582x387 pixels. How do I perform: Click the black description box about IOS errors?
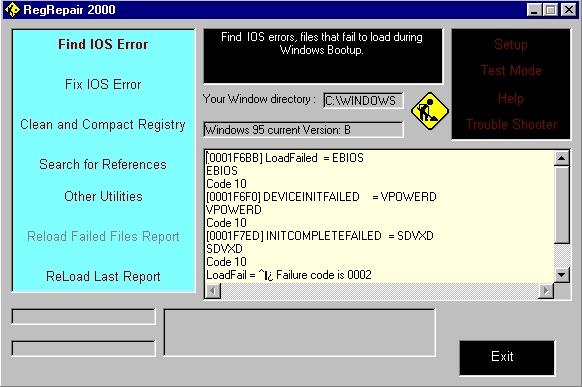pyautogui.click(x=323, y=56)
